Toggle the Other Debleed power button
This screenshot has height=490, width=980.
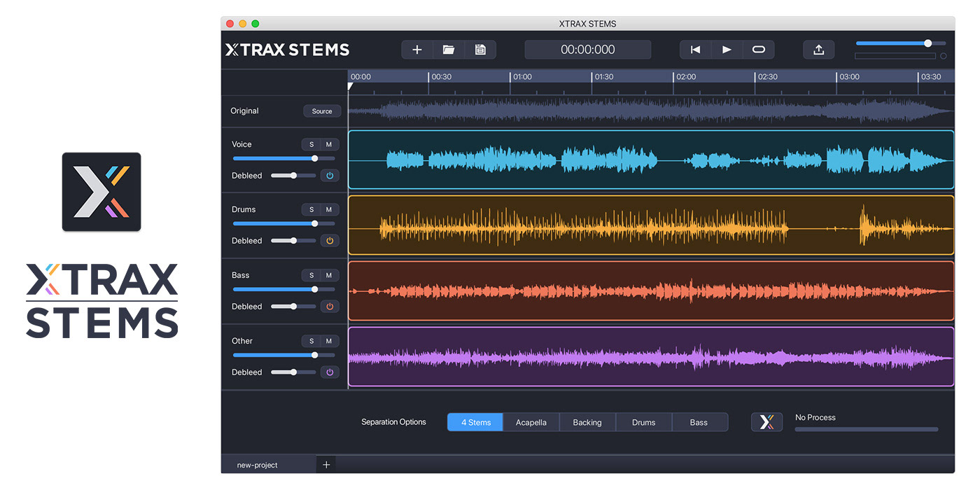pyautogui.click(x=330, y=372)
